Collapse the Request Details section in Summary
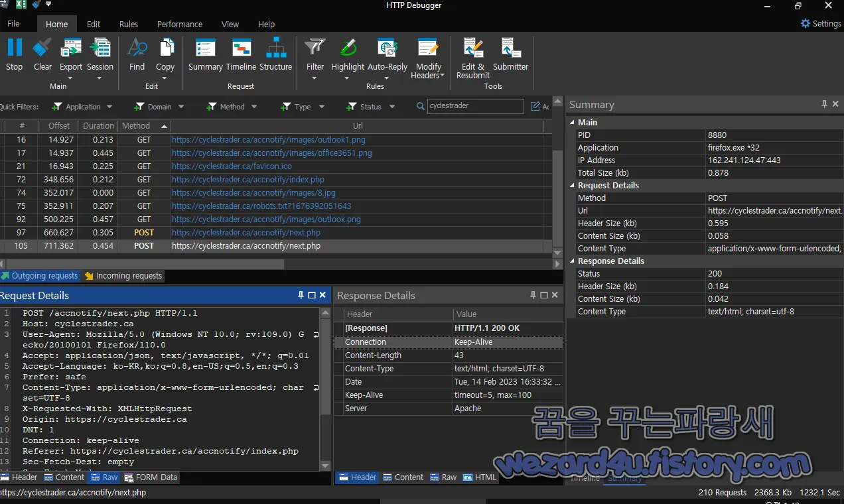The image size is (844, 504). point(573,185)
